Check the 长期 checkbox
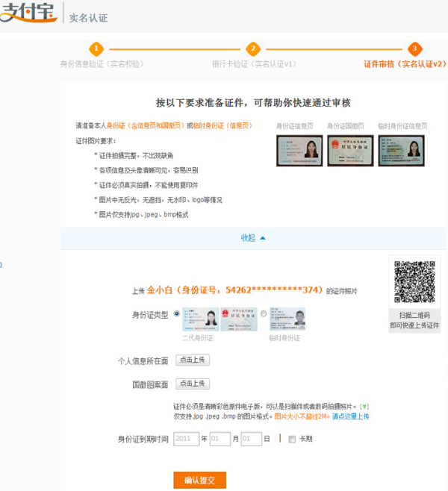Viewport: 448px width, 491px height. pos(292,440)
